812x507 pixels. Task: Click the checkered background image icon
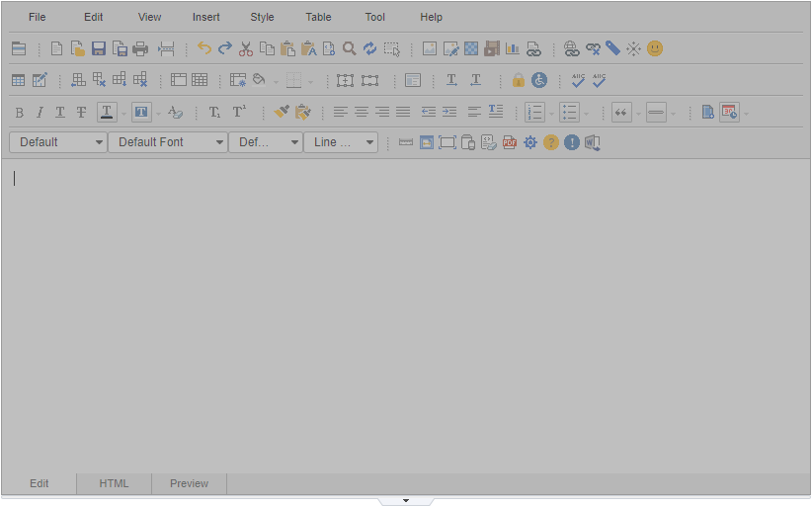(x=471, y=48)
